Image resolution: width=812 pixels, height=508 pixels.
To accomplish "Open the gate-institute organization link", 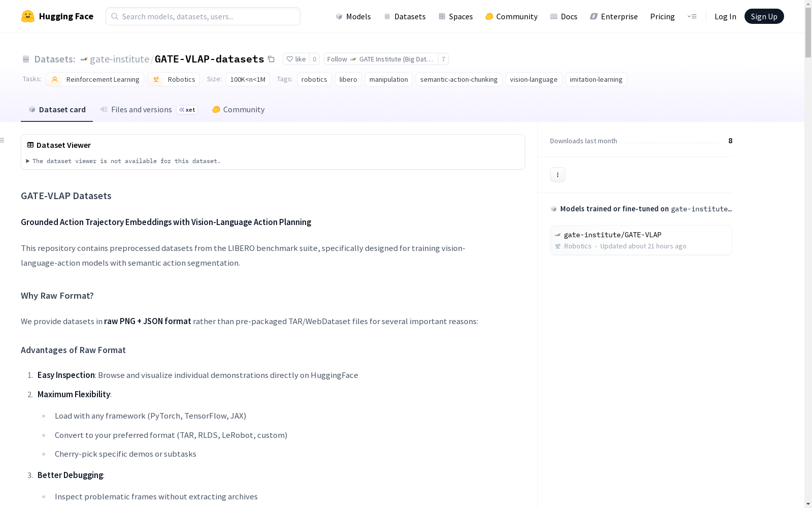I will 119,59.
